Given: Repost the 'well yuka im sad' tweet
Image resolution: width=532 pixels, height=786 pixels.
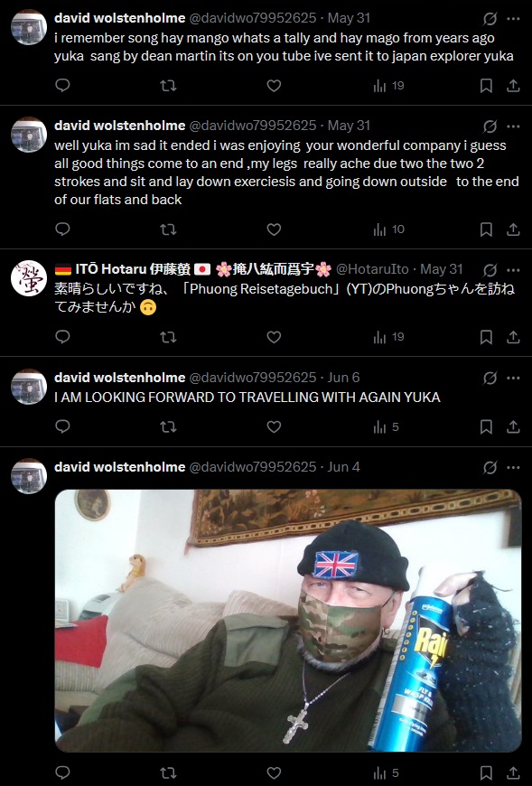Looking at the screenshot, I should [x=168, y=229].
